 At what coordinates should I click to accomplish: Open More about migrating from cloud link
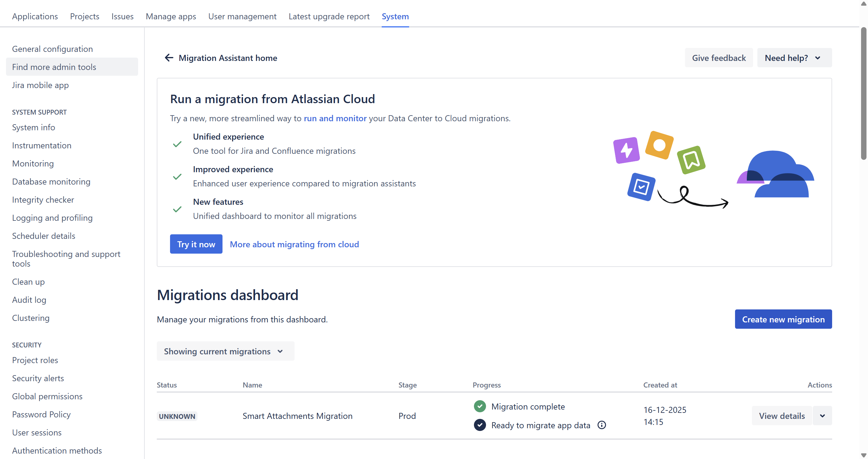coord(294,244)
